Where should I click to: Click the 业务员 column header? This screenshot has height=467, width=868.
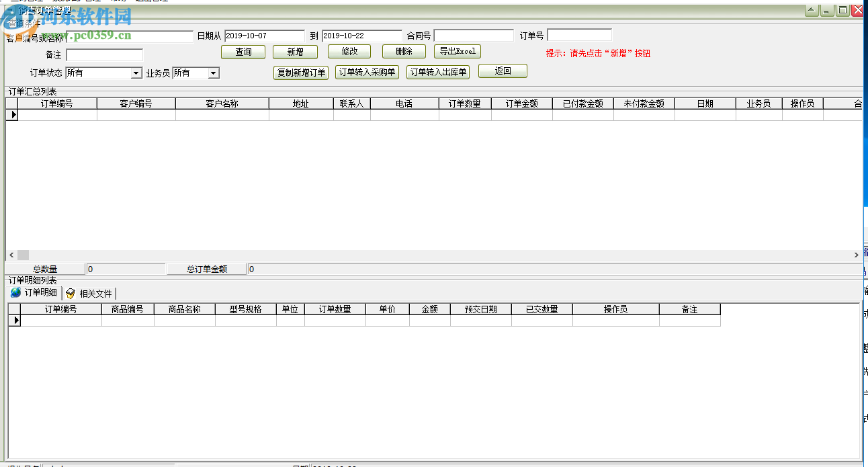click(759, 103)
